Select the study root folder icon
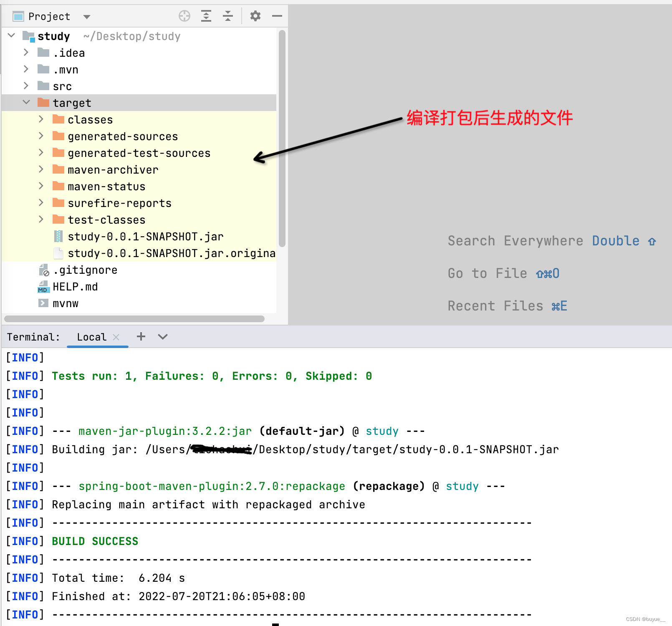Screen dimensions: 672x626 click(x=28, y=36)
